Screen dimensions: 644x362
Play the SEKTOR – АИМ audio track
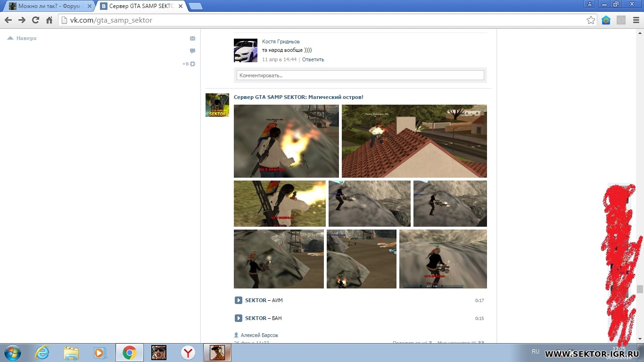click(x=239, y=300)
